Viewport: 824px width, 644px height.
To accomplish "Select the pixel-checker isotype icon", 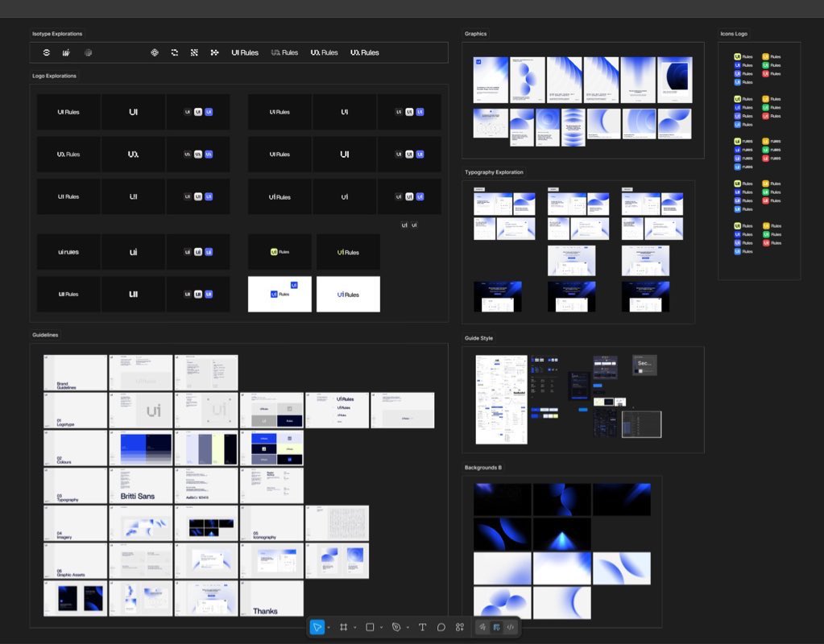I will [x=194, y=52].
